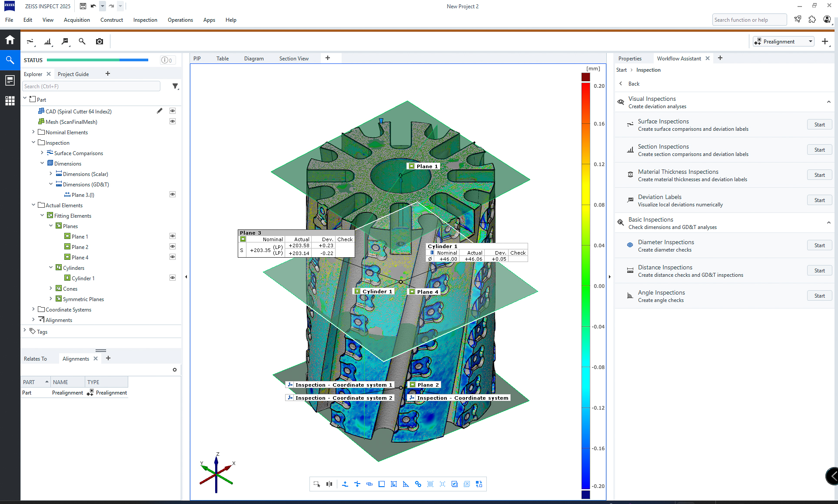
Task: Click the gear settings icon in Alignments panel
Action: tap(175, 370)
